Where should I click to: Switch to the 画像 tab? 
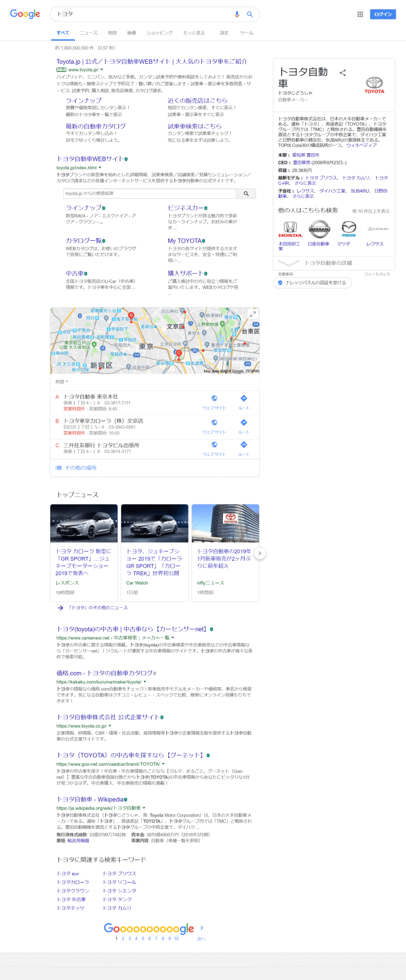[x=132, y=33]
